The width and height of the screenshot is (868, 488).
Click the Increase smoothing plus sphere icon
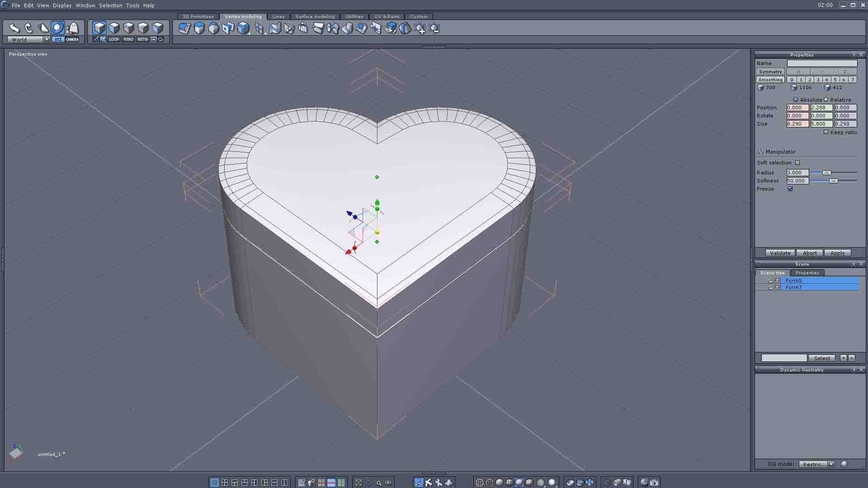[x=420, y=28]
